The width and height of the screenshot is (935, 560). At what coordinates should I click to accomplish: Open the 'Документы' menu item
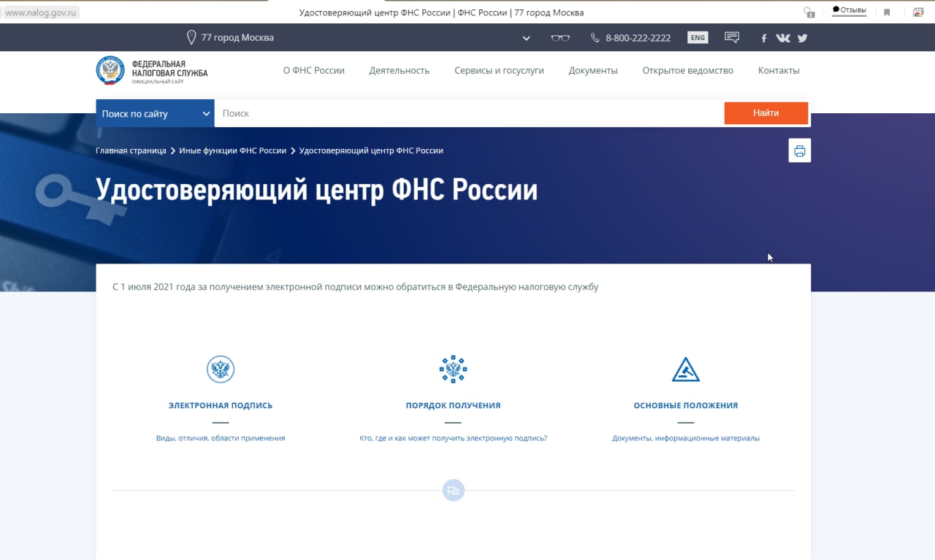click(593, 71)
